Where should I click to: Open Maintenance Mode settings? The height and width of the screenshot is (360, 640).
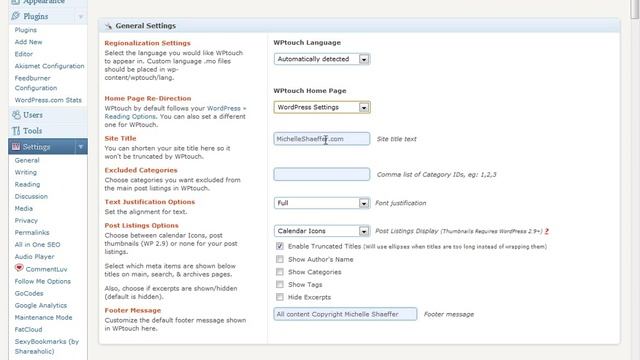(x=43, y=318)
